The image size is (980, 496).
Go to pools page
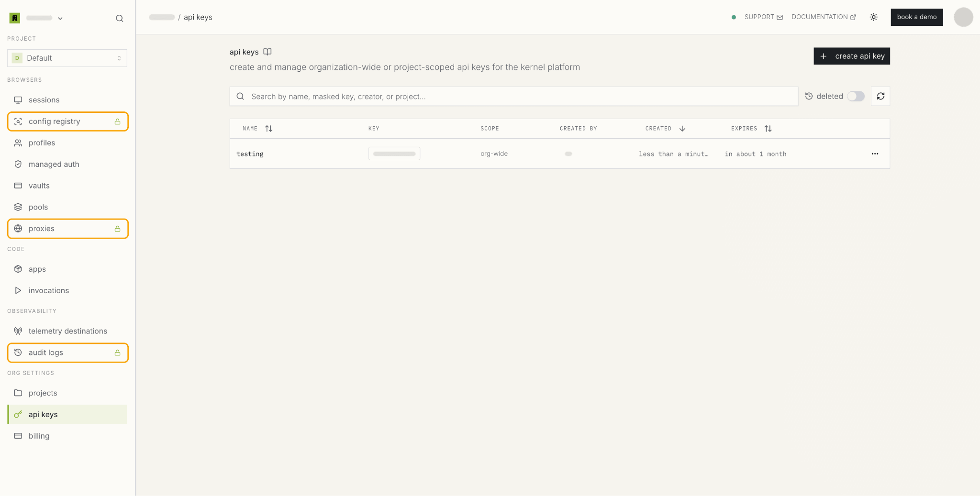pyautogui.click(x=67, y=207)
